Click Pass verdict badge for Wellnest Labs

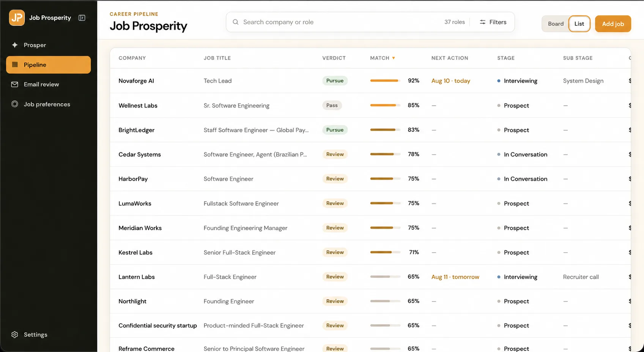pyautogui.click(x=332, y=105)
